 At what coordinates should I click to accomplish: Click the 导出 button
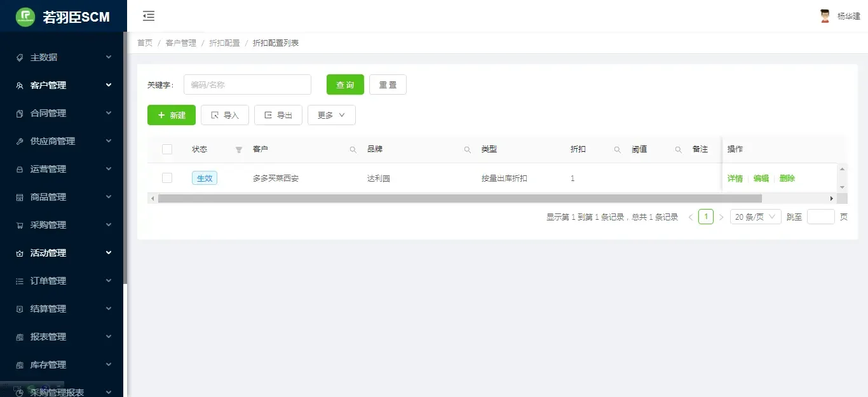click(278, 115)
